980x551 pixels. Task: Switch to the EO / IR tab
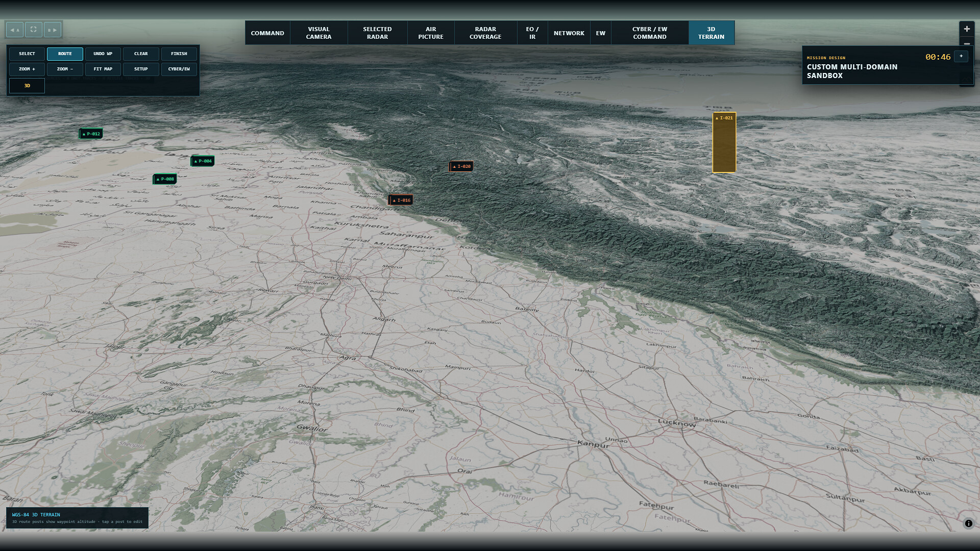tap(532, 33)
